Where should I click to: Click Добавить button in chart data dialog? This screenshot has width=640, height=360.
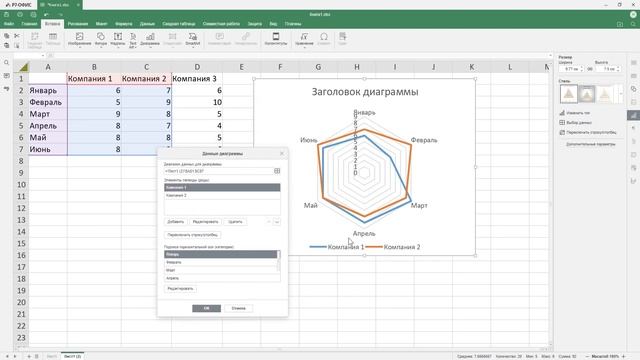(176, 222)
